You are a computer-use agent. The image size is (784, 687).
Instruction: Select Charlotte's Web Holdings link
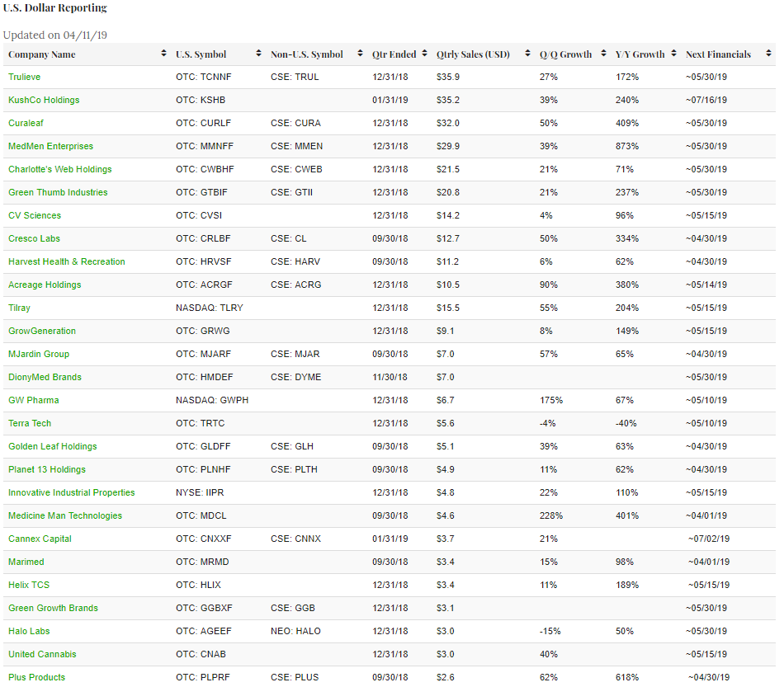59,169
